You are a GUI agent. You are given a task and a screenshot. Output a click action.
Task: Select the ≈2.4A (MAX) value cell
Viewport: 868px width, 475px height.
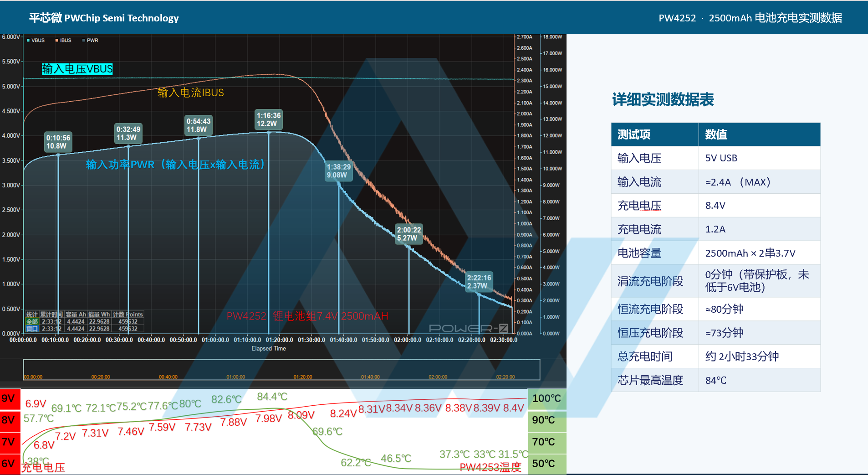point(760,182)
